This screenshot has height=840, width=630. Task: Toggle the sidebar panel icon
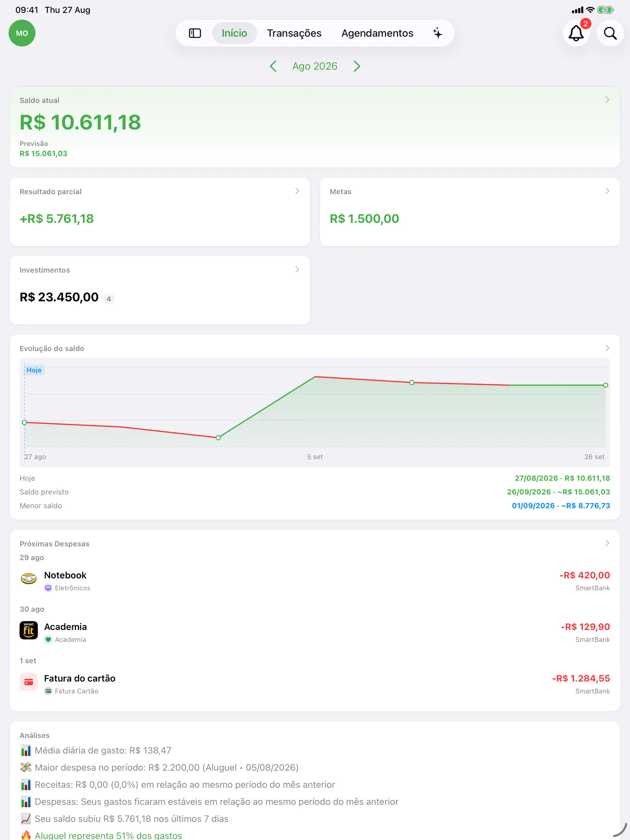click(195, 33)
